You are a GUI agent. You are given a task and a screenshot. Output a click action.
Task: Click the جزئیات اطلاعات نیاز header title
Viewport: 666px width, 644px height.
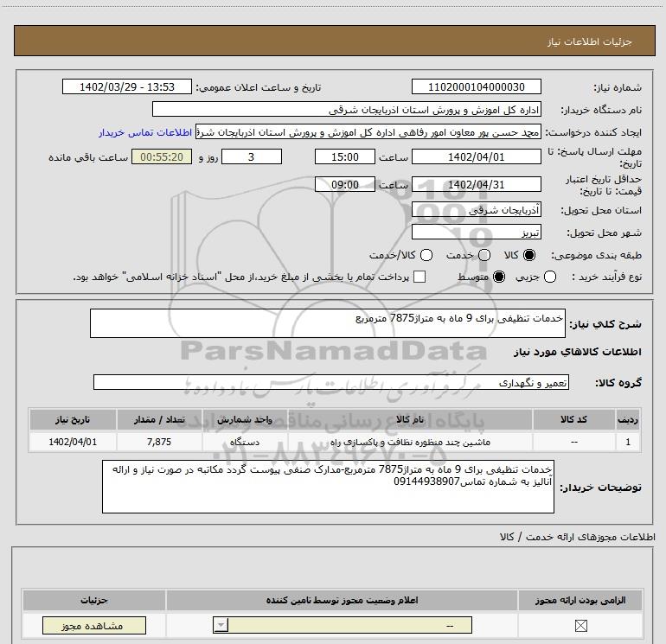(590, 41)
